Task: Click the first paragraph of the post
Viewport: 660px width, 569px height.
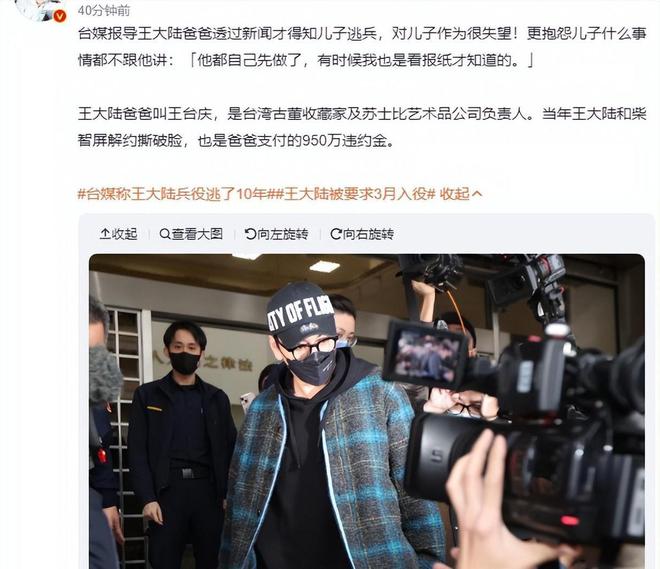Action: pos(362,47)
